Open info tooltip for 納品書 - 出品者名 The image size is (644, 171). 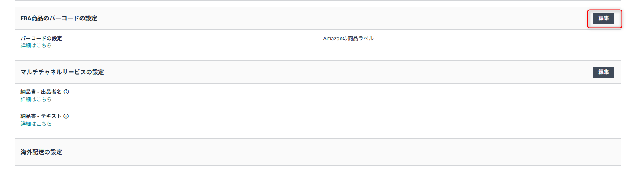click(x=66, y=92)
